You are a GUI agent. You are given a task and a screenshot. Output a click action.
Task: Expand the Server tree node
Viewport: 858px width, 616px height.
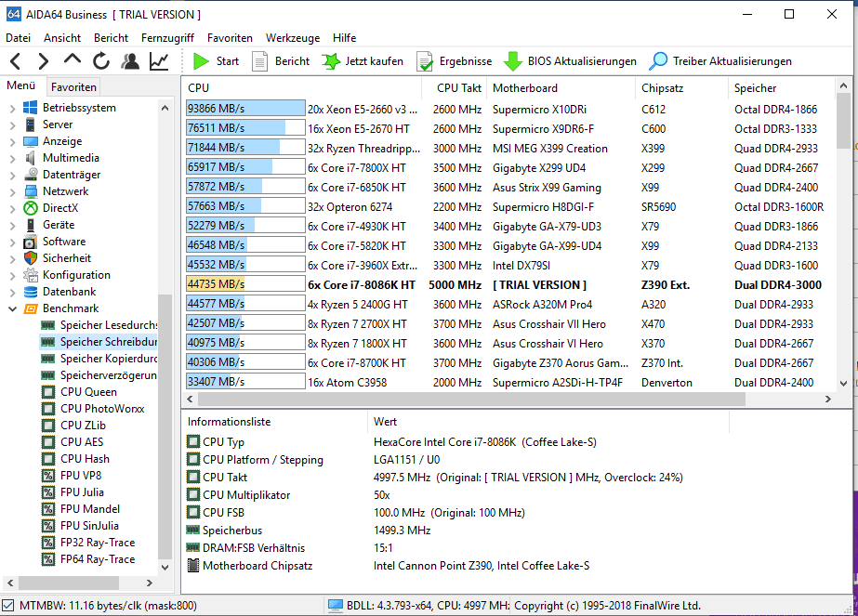pos(13,125)
